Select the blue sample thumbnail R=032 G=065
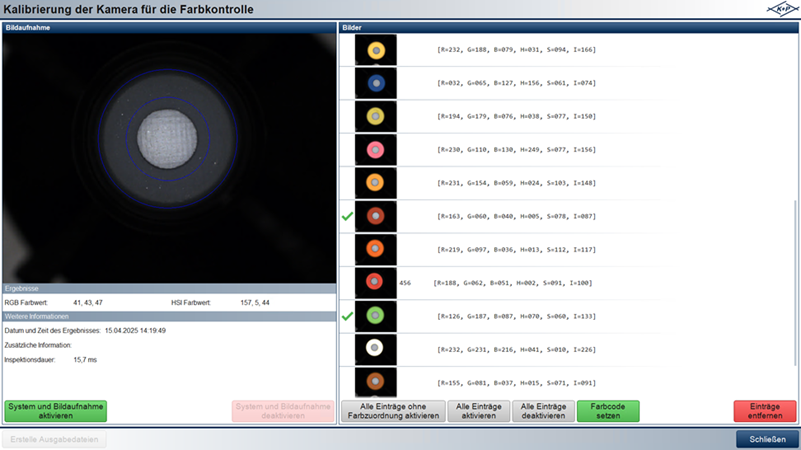 pos(375,83)
